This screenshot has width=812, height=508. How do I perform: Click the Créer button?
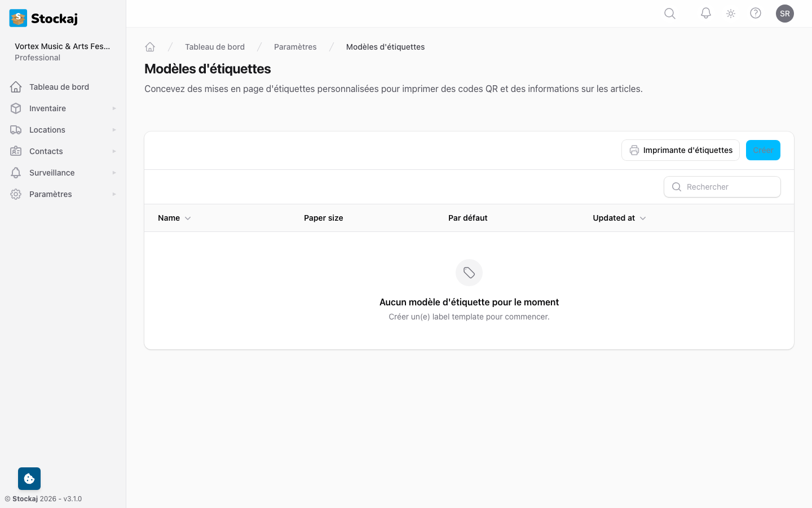763,150
